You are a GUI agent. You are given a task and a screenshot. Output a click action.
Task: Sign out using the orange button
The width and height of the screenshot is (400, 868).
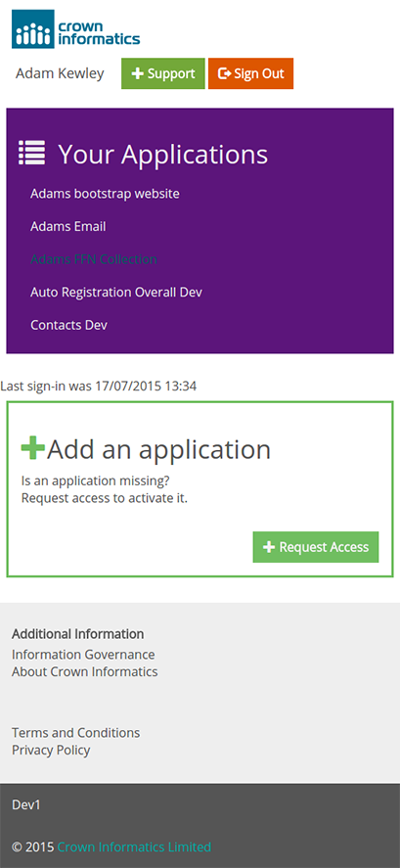click(x=250, y=73)
